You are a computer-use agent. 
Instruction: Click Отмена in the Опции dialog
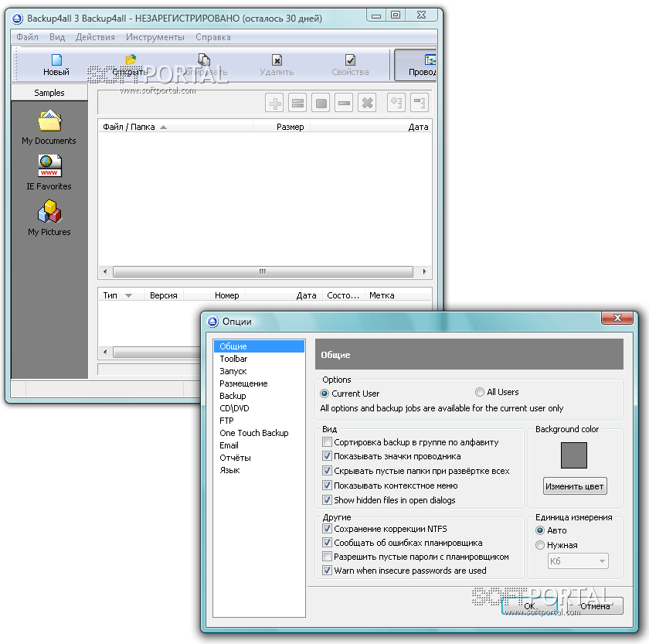595,606
